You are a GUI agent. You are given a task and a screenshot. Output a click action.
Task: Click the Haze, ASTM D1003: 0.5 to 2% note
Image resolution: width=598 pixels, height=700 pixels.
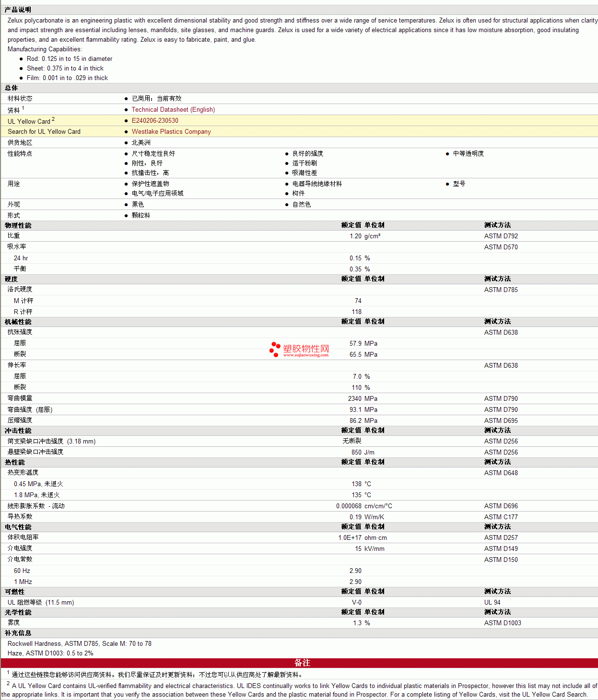point(50,653)
